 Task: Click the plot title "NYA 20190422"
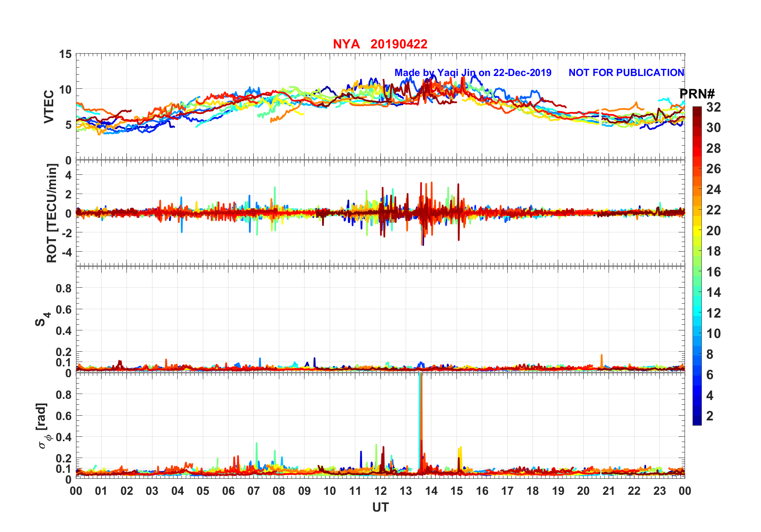(x=380, y=44)
